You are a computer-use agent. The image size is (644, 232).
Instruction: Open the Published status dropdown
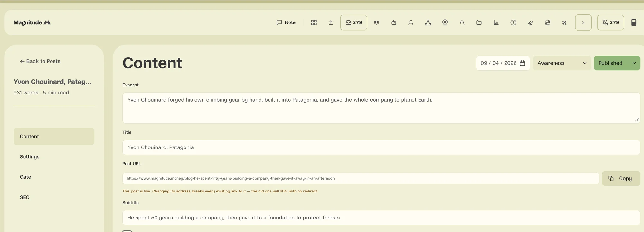(x=617, y=63)
